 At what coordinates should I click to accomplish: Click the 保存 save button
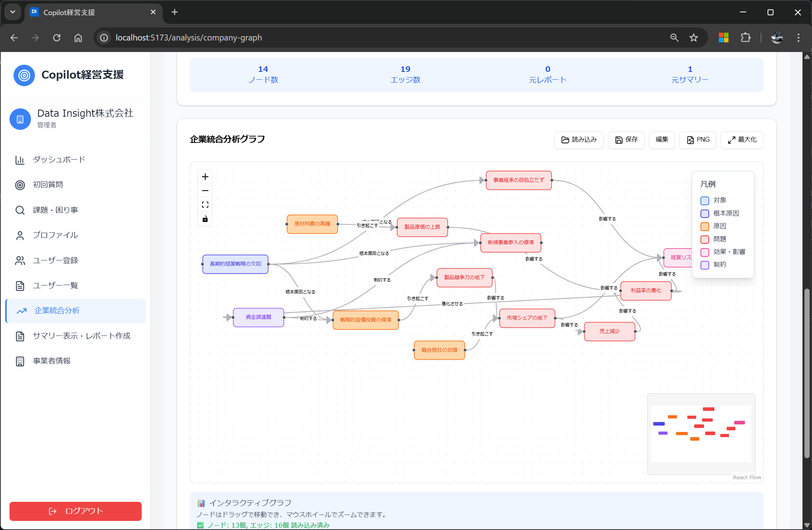626,140
